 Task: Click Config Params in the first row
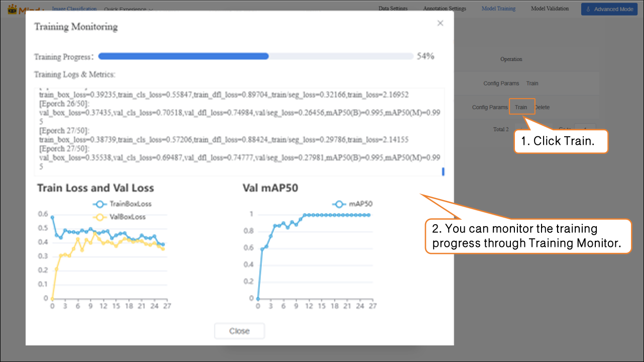(x=501, y=83)
